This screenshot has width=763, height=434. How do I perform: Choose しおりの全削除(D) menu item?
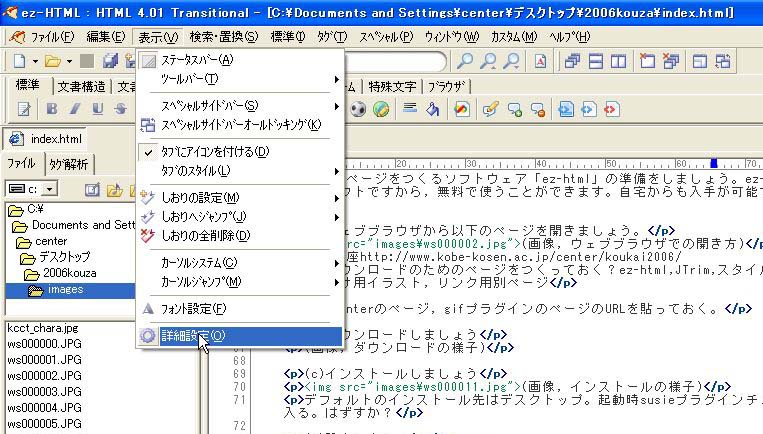[x=240, y=236]
